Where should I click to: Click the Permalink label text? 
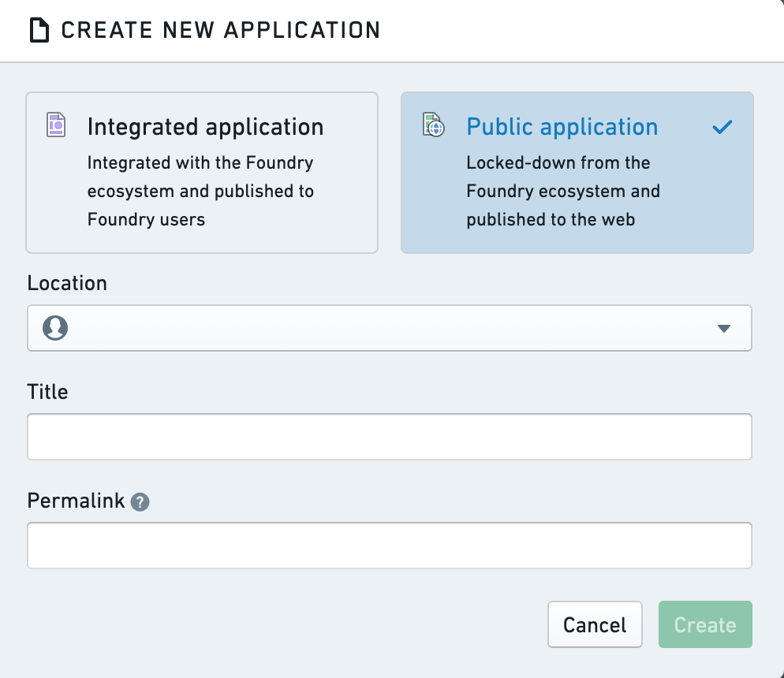click(x=76, y=501)
